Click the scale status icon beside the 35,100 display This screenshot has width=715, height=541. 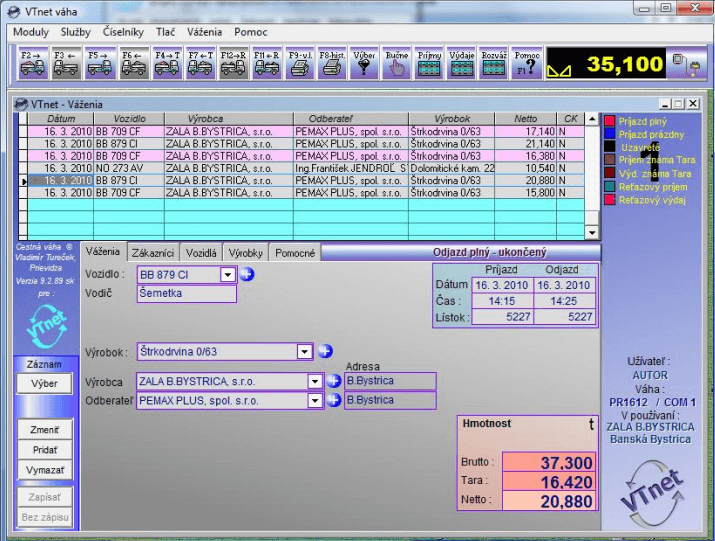point(687,64)
